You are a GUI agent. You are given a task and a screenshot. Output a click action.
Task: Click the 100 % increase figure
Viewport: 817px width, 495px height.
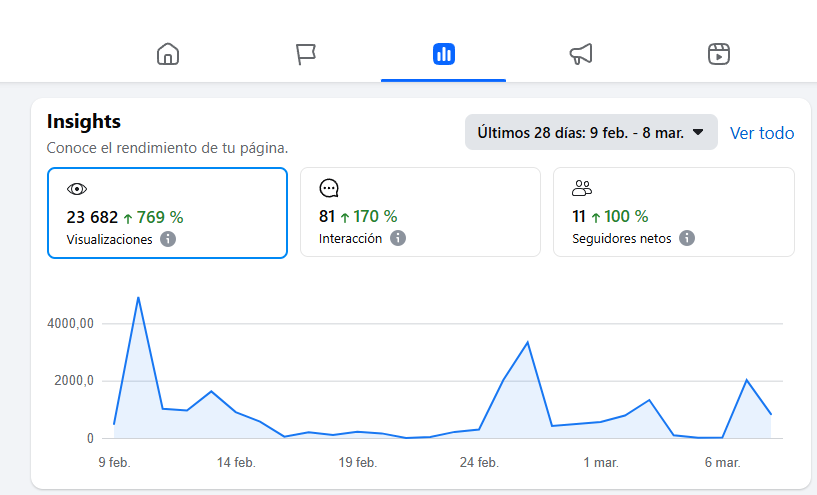[626, 216]
